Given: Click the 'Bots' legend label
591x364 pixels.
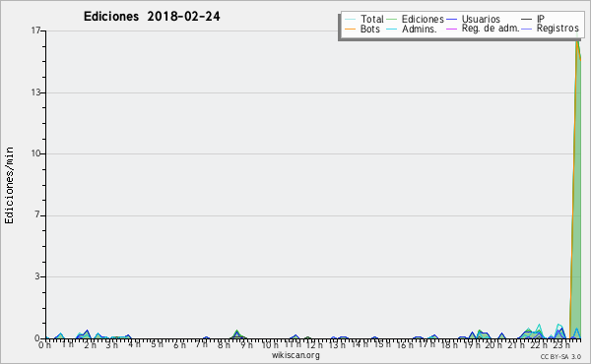Looking at the screenshot, I should click(370, 29).
